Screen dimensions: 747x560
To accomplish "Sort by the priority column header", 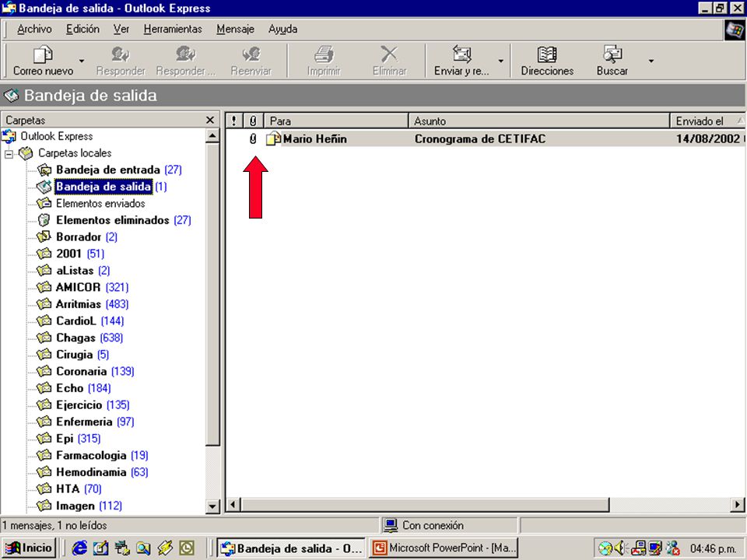I will (234, 121).
